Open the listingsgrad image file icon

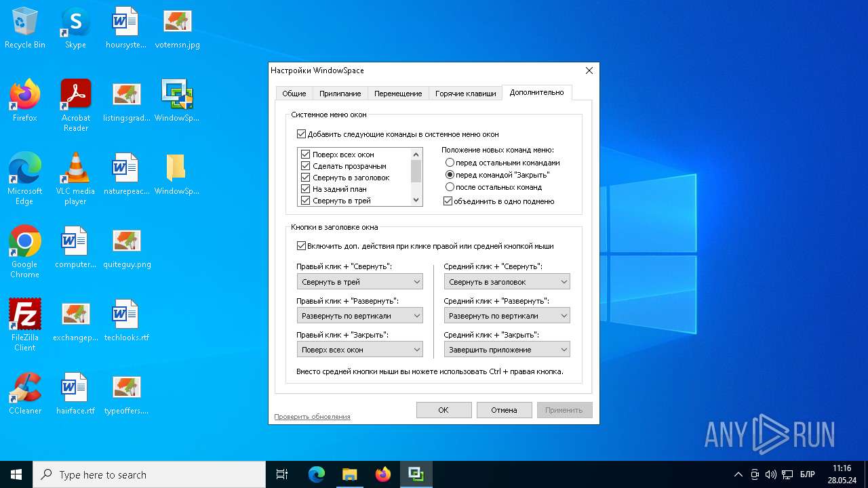click(126, 102)
